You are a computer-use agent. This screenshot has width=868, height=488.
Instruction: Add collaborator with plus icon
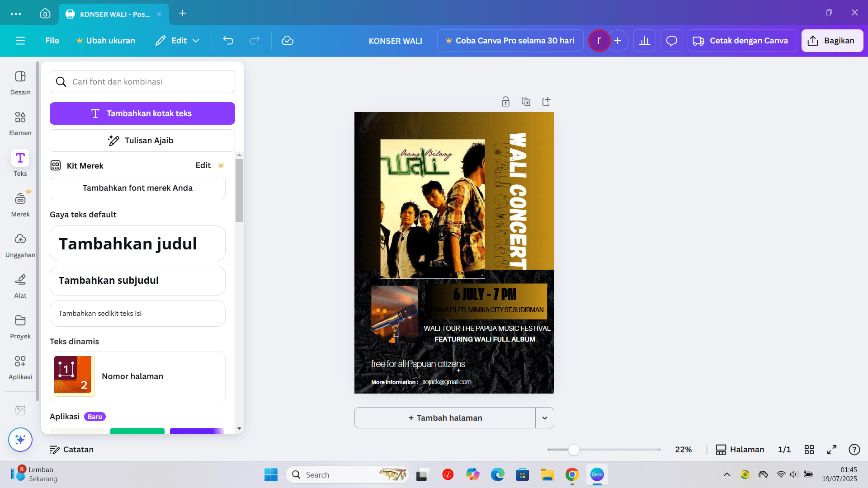point(618,41)
